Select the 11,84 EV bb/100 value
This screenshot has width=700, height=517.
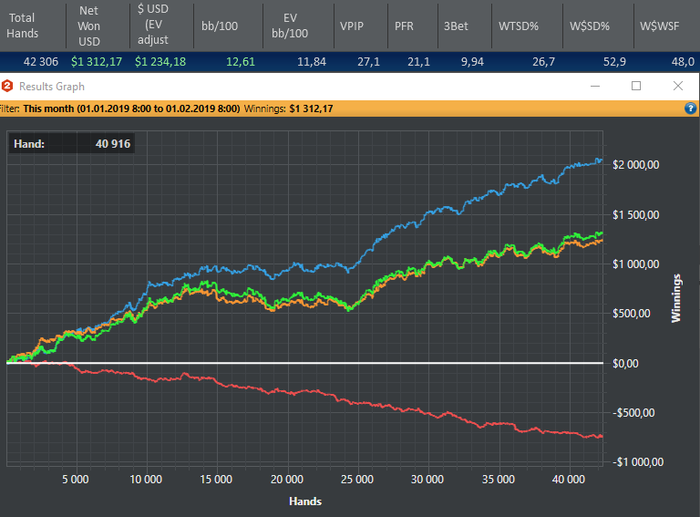[312, 62]
